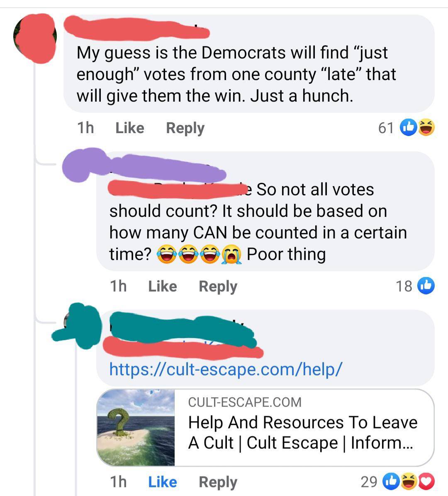448x496 pixels.
Task: Reply to the 'Poor thing' comment
Action: (218, 287)
